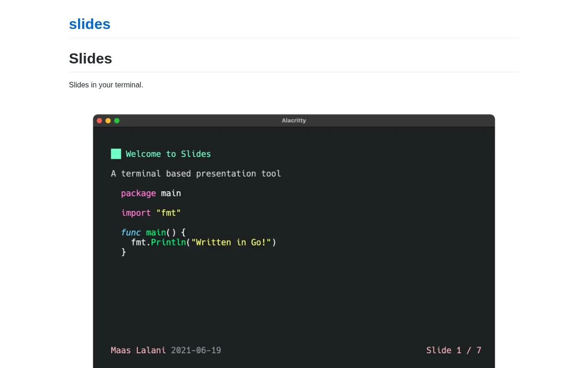This screenshot has width=588, height=368.
Task: Click the fmt.Println "Written in Go!" line
Action: 204,242
